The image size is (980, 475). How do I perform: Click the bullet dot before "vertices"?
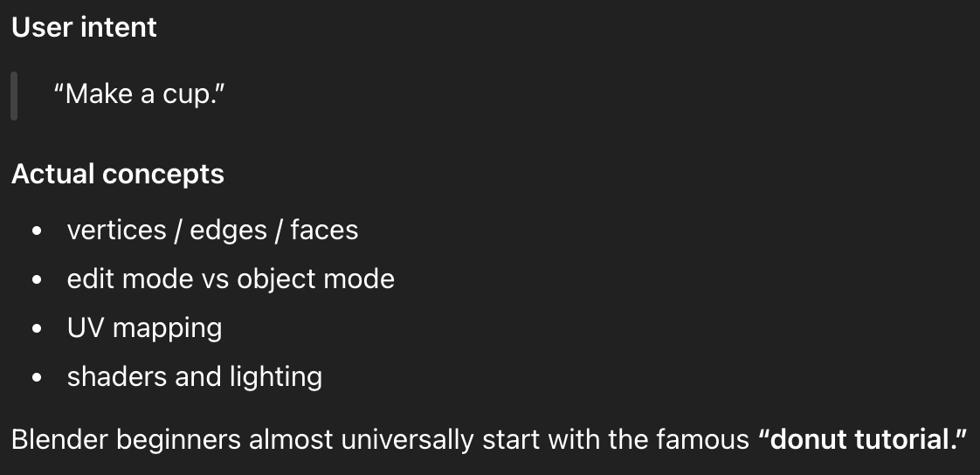pos(37,231)
